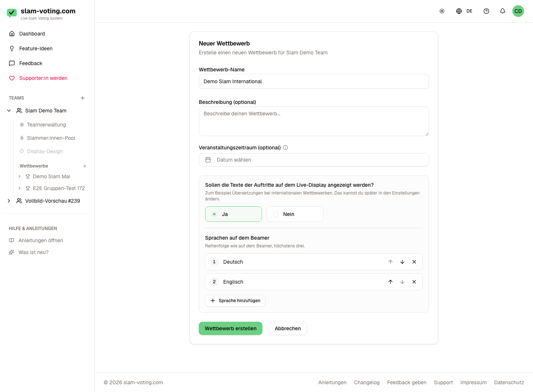Open Feedback in sidebar
Screen dimensions: 533x392
pyautogui.click(x=47, y=63)
